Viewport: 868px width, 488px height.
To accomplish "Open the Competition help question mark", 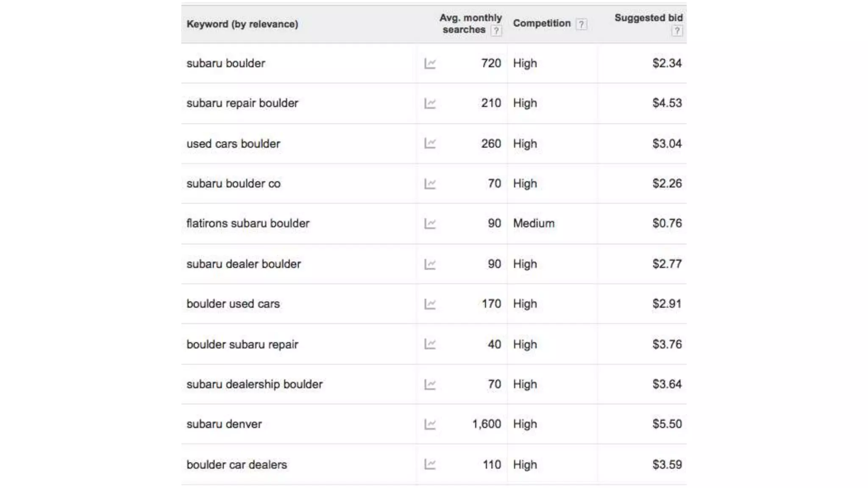I will (x=581, y=24).
